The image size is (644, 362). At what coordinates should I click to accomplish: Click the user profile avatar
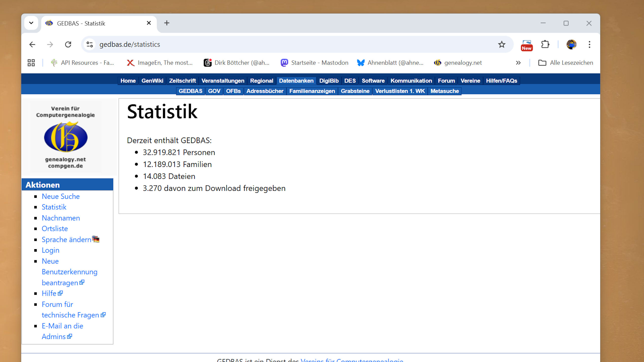(571, 44)
